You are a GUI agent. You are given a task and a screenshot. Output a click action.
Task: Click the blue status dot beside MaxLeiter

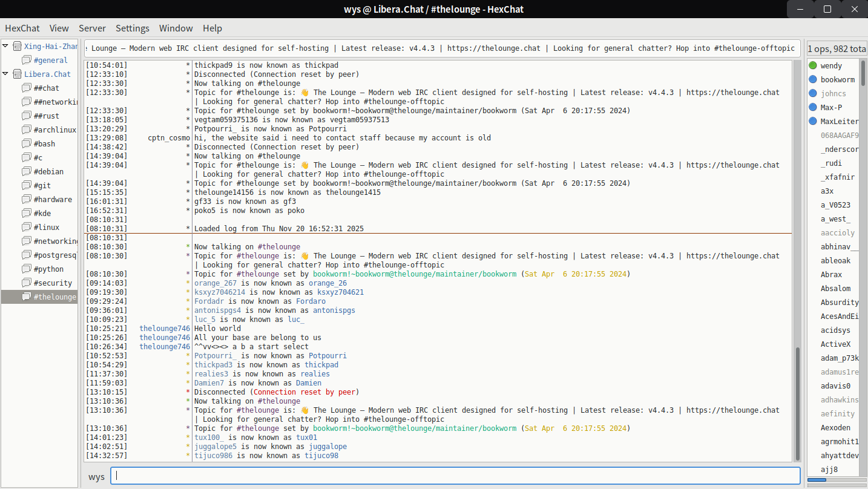813,121
